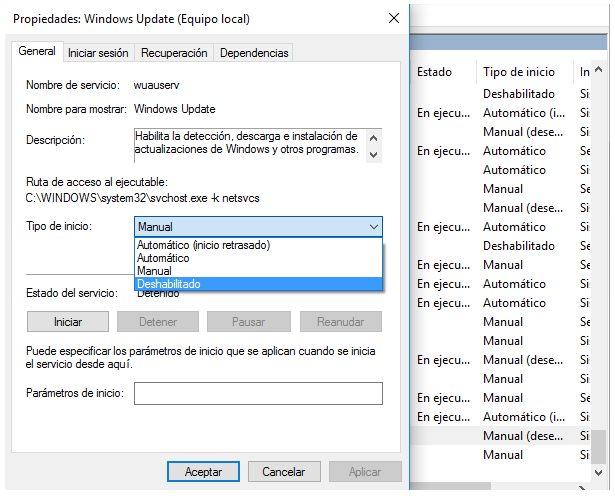This screenshot has height=500, width=615.
Task: Confirm with the Aceptar button
Action: pos(203,471)
